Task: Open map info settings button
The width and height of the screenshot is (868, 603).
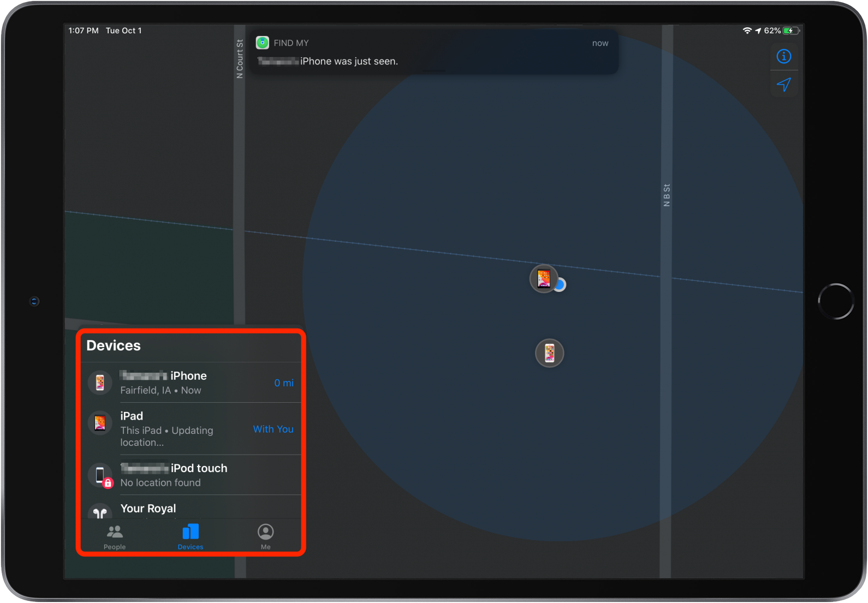Action: tap(784, 56)
